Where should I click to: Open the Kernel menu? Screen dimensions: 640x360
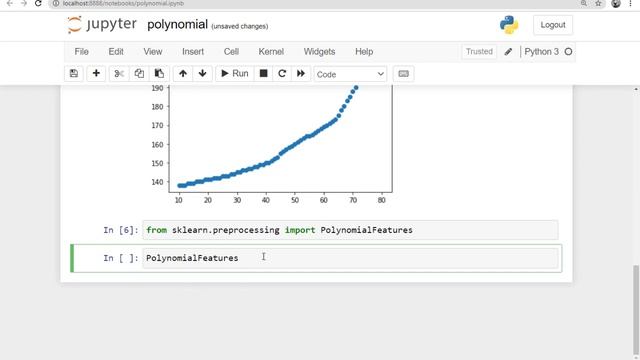pyautogui.click(x=271, y=51)
